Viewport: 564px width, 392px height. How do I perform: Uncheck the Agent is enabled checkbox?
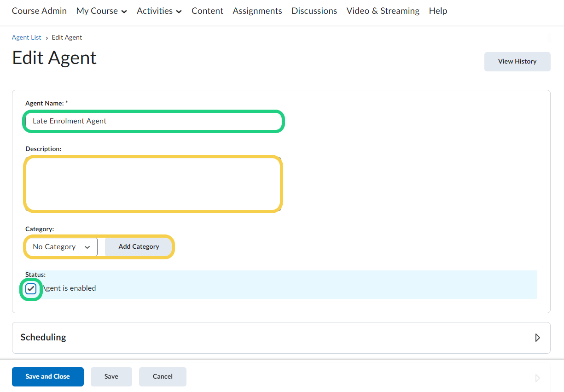click(31, 289)
